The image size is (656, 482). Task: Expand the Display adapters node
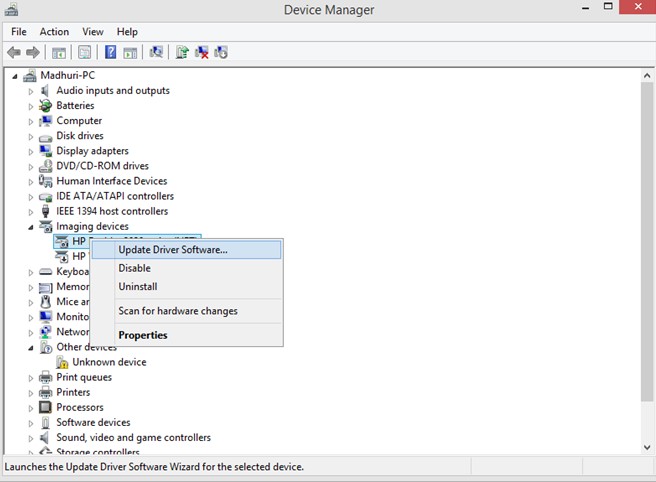tap(31, 151)
